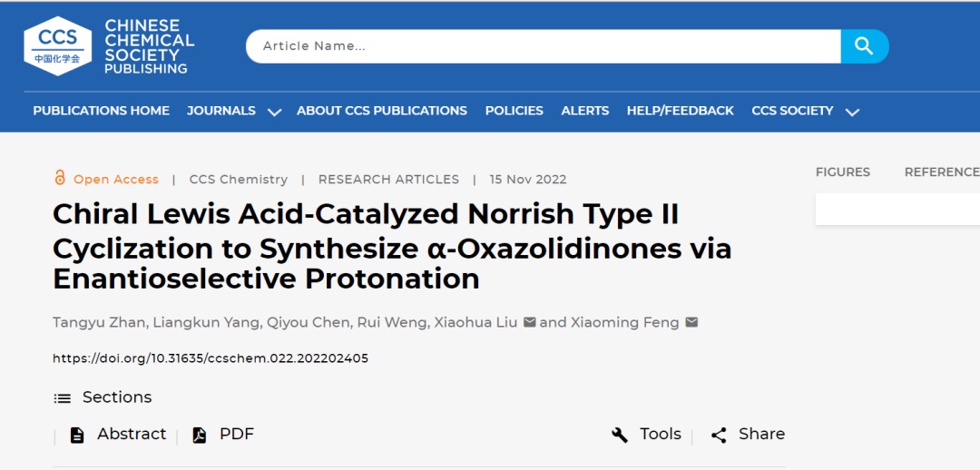The image size is (980, 470).
Task: Click author name Tangyu Zhan
Action: click(97, 323)
